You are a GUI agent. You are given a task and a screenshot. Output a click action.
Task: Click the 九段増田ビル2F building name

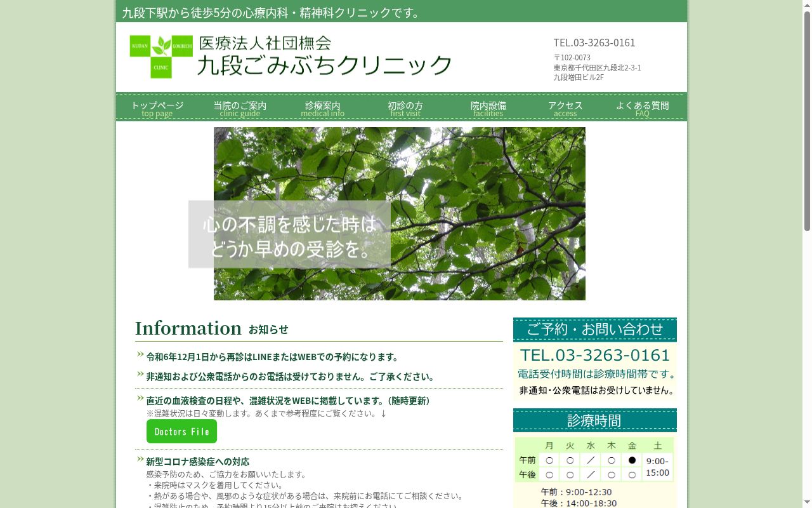tap(579, 77)
